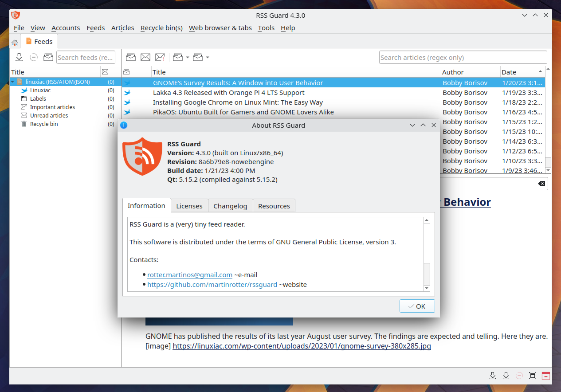Click the sort arrow in the Date column header
This screenshot has height=392, width=561.
[540, 71]
